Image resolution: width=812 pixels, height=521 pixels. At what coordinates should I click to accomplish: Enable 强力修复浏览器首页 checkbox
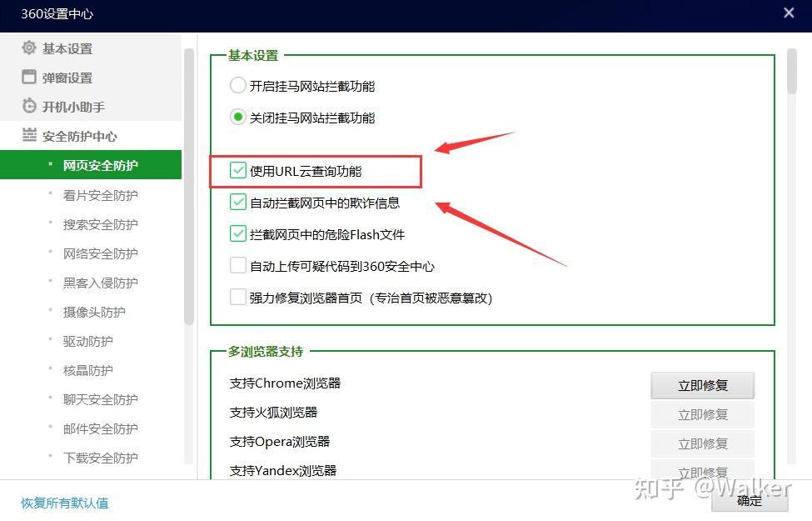[x=237, y=297]
